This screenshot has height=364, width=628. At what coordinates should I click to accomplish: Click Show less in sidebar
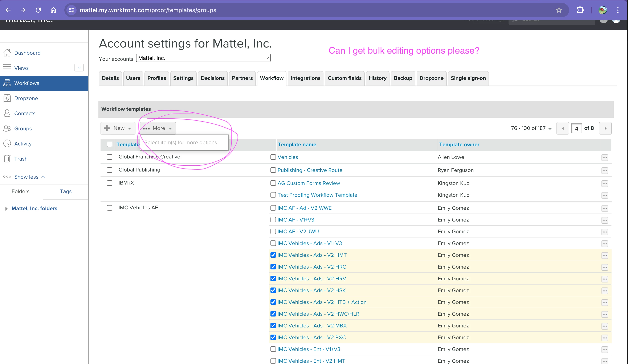click(26, 177)
